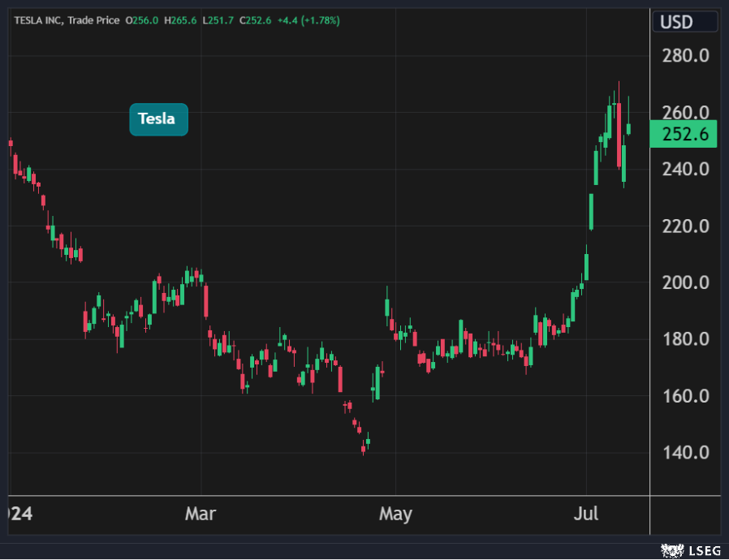
Task: Click the +4.4 (+1.78%) change figure
Action: pos(307,19)
